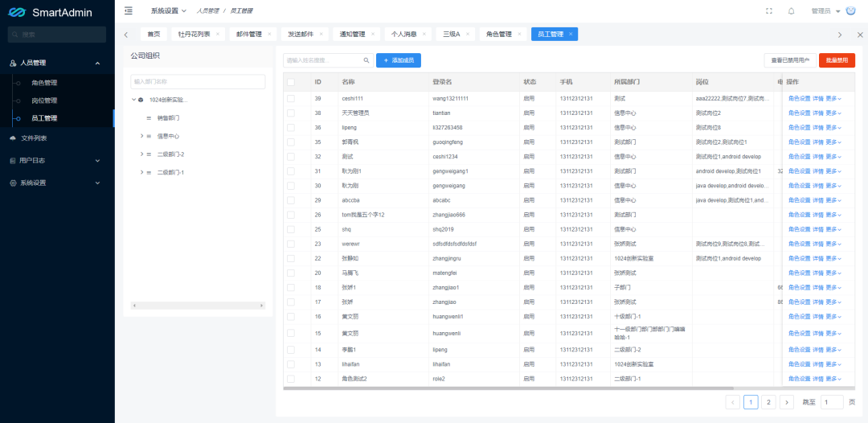Screen dimensions: 868x423
Task: Close the 个人消息 tab
Action: (424, 35)
